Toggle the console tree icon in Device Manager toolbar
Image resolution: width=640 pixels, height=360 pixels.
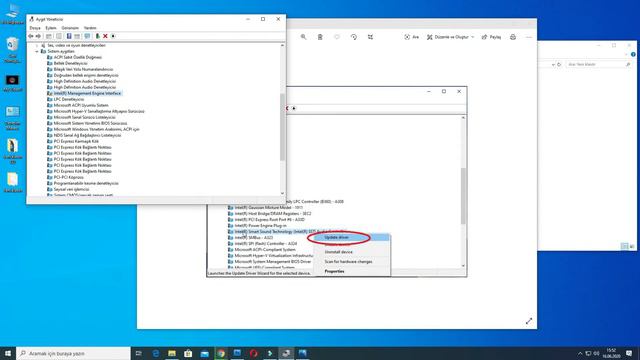(x=49, y=36)
